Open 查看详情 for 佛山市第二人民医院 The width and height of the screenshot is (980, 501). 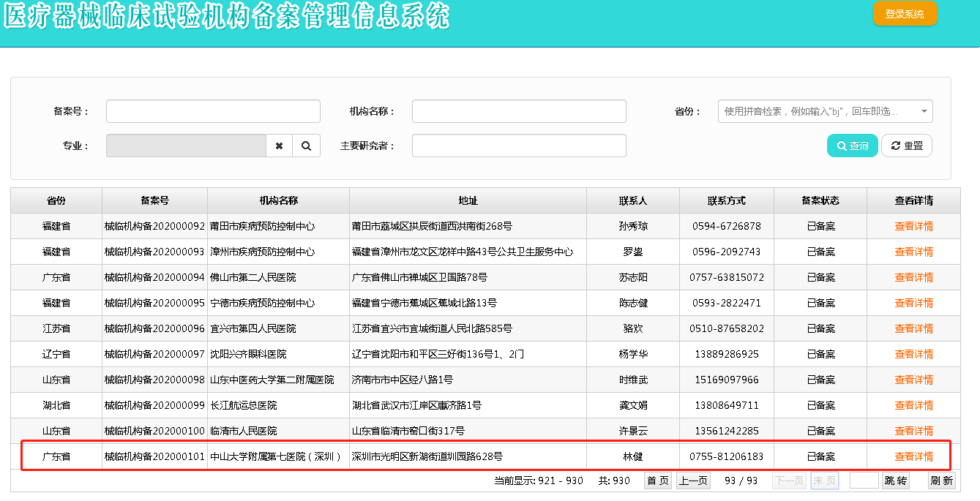[913, 277]
